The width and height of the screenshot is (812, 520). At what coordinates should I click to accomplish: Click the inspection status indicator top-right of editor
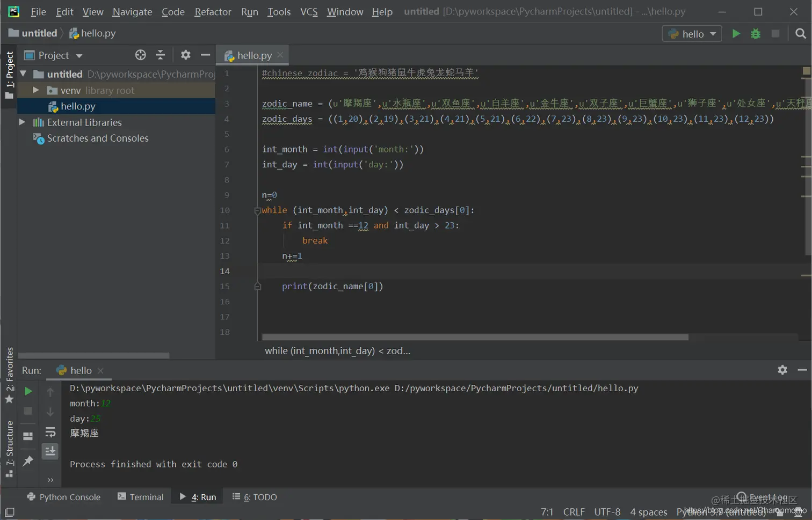(806, 71)
